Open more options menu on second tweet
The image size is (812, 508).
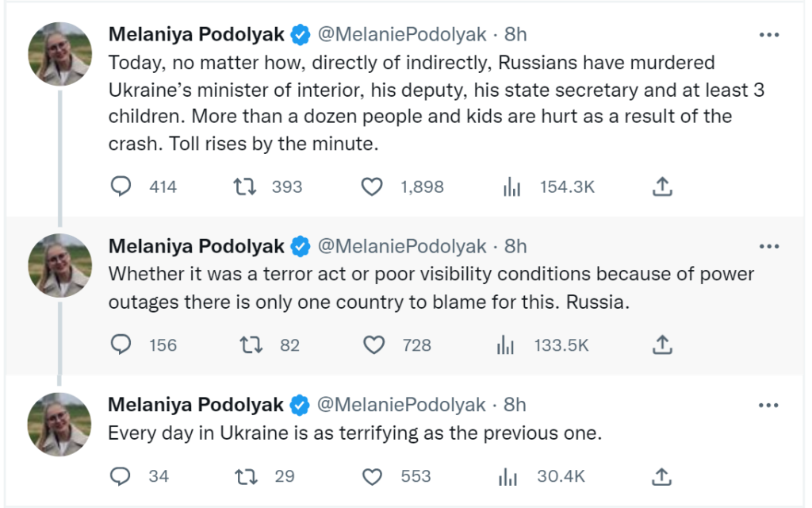(x=769, y=246)
